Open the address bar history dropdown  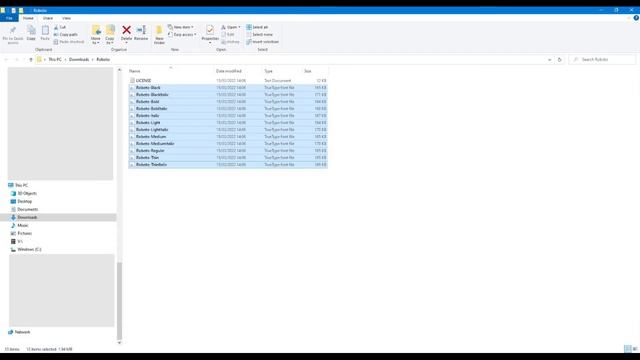[549, 60]
